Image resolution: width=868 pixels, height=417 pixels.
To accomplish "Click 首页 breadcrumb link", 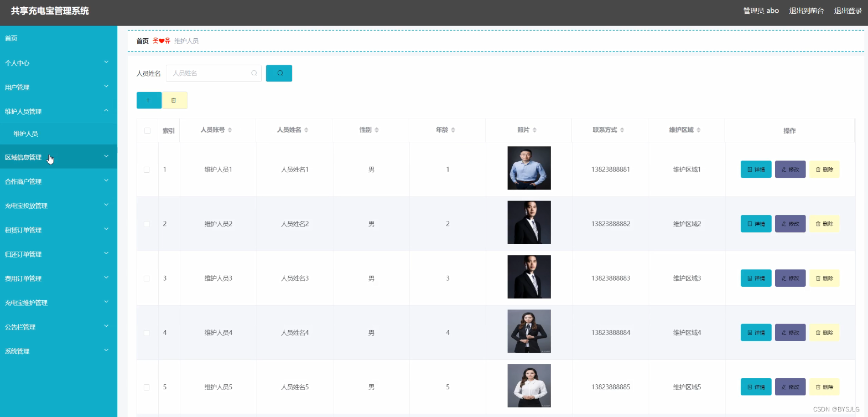I will (143, 41).
